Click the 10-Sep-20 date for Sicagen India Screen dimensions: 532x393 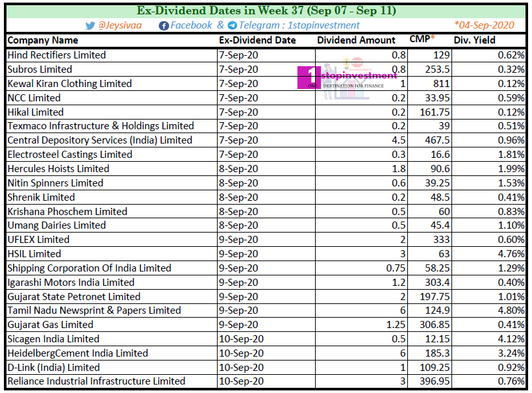[241, 339]
